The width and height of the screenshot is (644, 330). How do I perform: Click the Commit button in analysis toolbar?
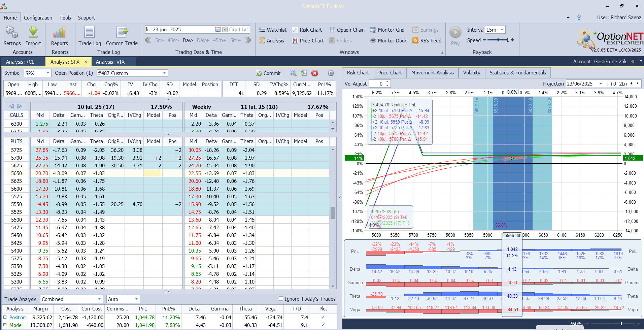click(268, 73)
